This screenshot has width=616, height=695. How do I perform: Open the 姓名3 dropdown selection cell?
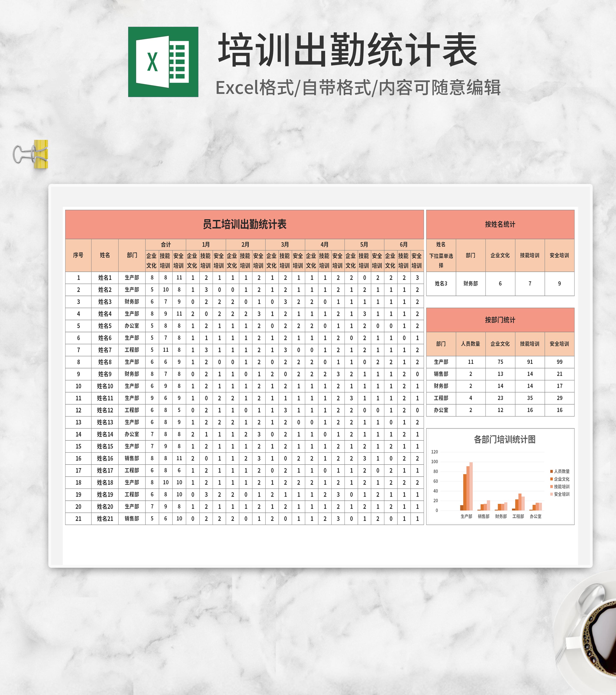click(441, 284)
